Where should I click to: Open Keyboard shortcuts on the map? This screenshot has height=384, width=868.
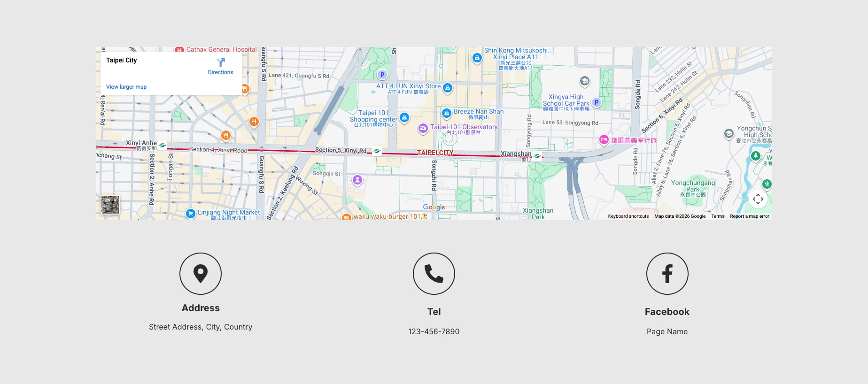tap(628, 216)
